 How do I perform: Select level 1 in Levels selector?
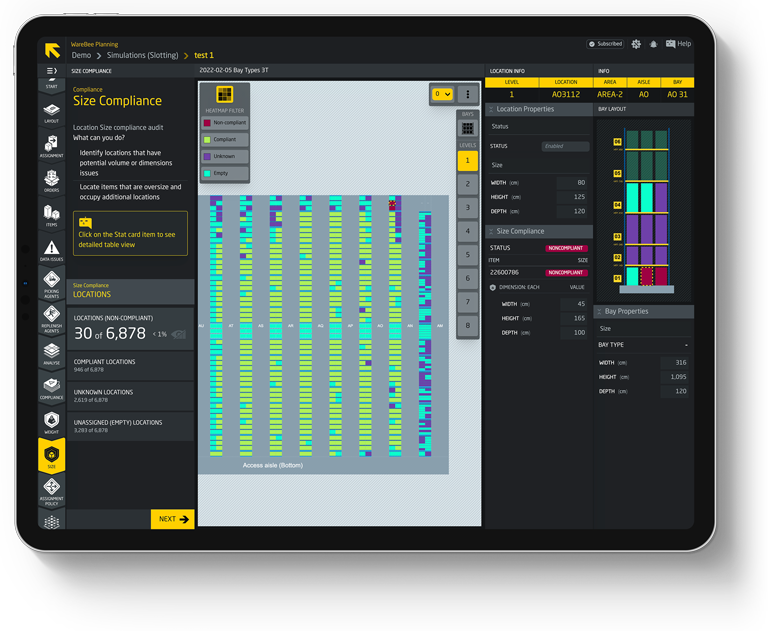468,161
